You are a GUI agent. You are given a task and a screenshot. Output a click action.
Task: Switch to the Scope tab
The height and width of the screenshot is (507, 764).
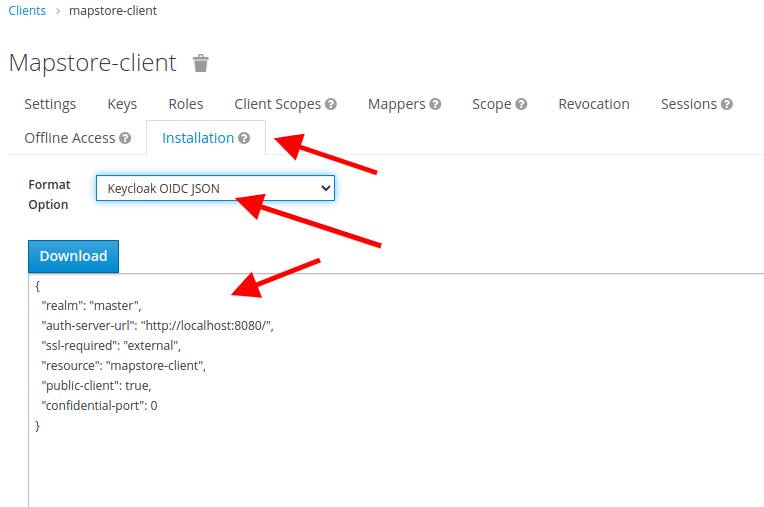click(x=491, y=104)
